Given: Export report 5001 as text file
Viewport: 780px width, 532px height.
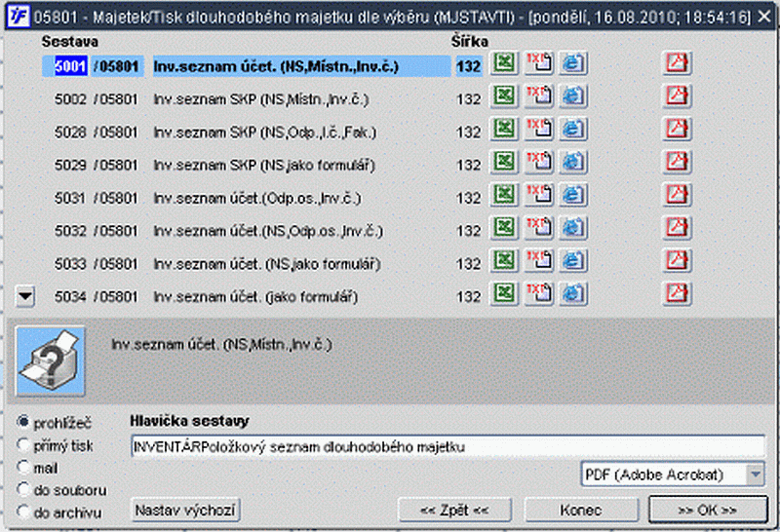Looking at the screenshot, I should tap(539, 63).
